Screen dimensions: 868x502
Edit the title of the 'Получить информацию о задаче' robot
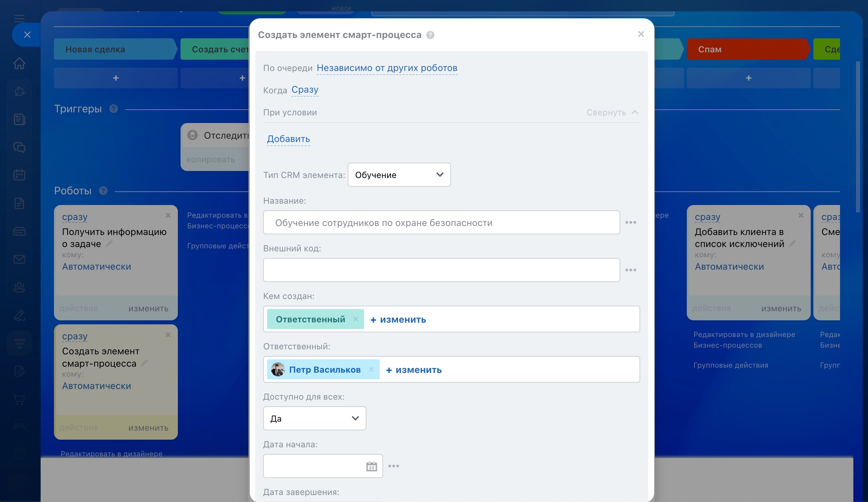click(109, 244)
